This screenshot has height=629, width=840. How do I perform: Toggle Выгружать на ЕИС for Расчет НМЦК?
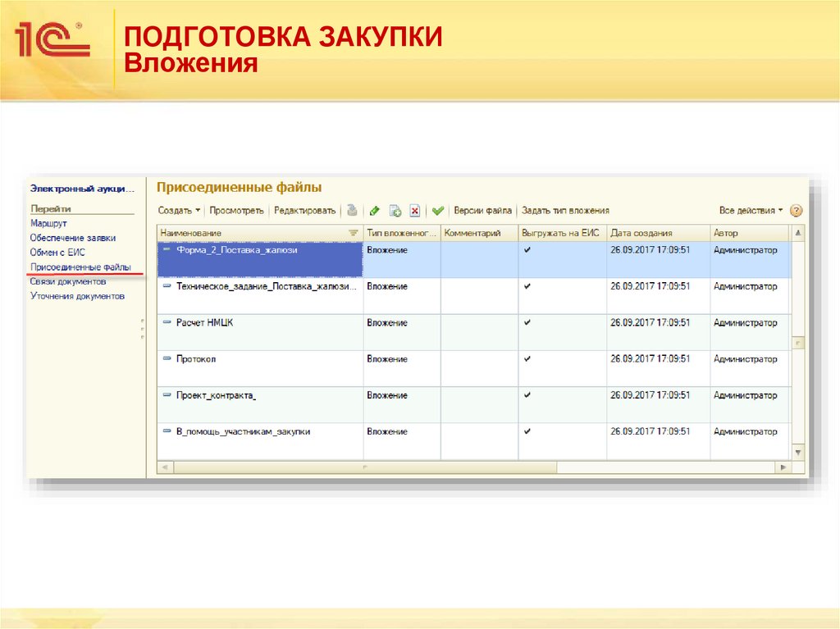(x=526, y=323)
